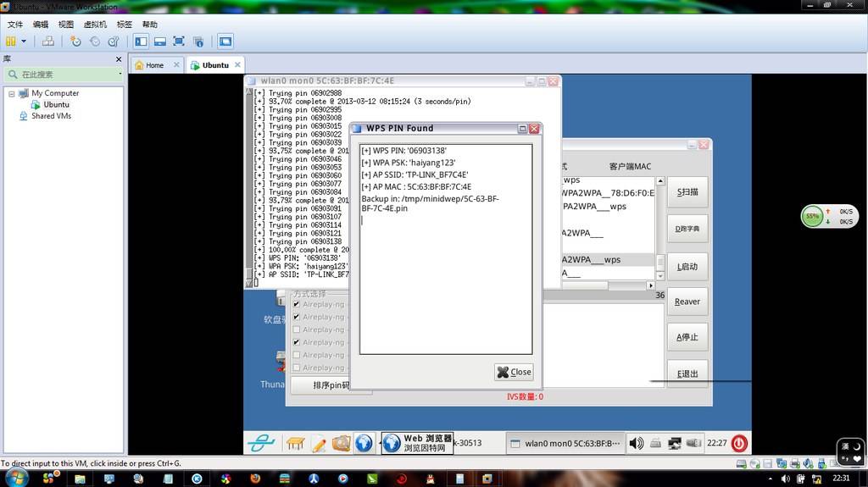Toggle the library sidebar view icon

(x=142, y=41)
